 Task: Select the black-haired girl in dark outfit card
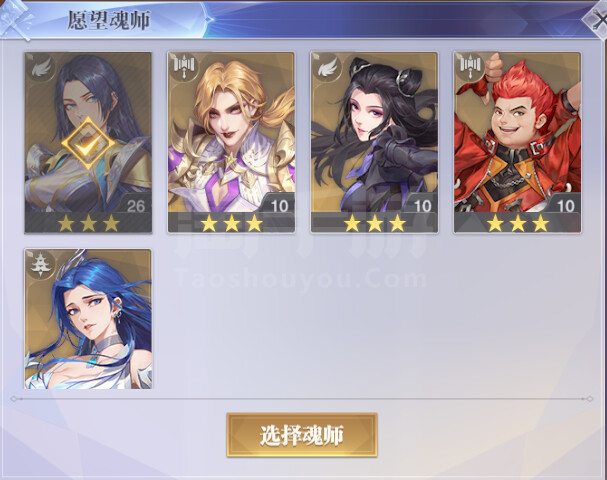pos(374,142)
